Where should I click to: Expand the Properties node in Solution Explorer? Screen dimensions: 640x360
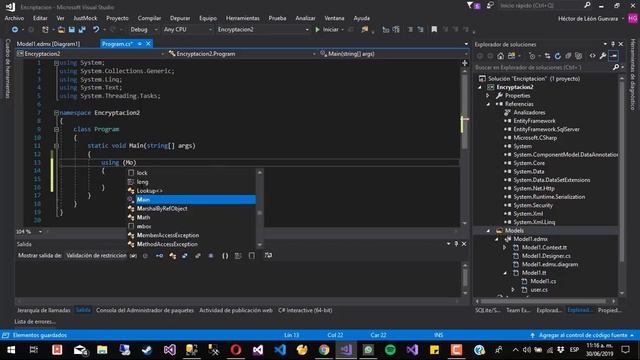coord(488,96)
